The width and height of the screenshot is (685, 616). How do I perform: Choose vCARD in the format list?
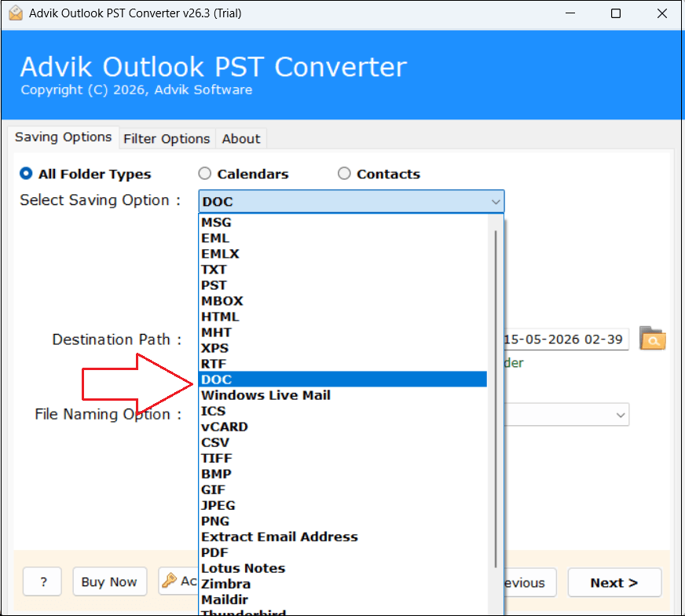[x=343, y=427]
